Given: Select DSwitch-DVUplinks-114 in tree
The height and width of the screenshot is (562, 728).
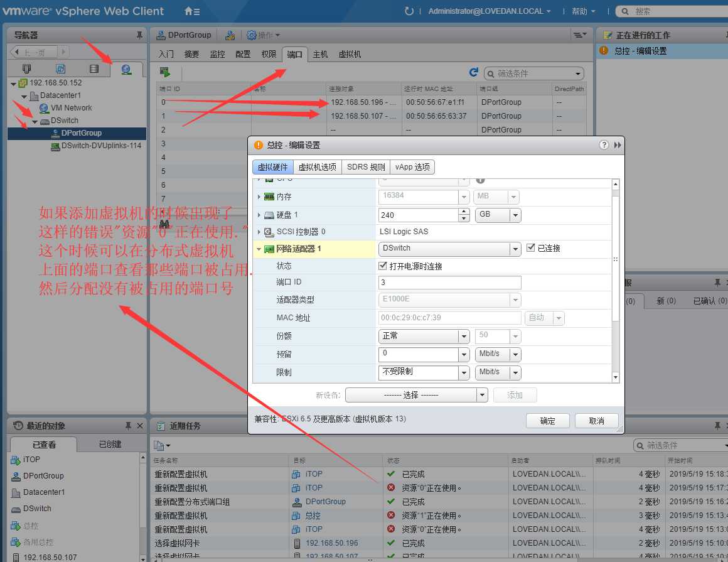Looking at the screenshot, I should click(101, 146).
